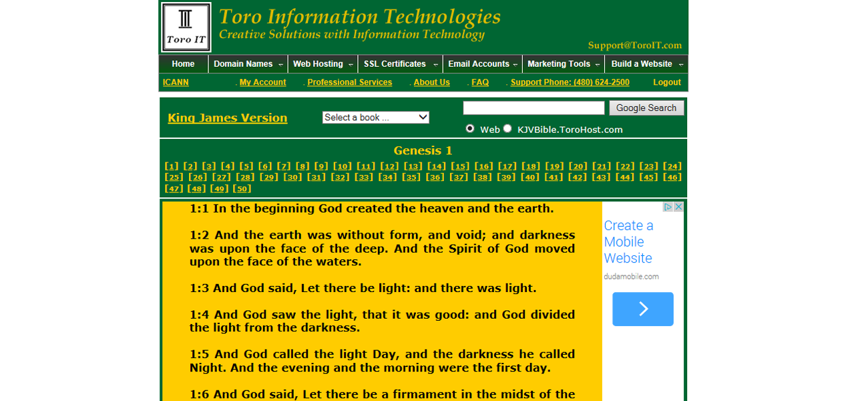The height and width of the screenshot is (401, 868).
Task: Expand the SSL Certificates menu
Action: point(401,64)
